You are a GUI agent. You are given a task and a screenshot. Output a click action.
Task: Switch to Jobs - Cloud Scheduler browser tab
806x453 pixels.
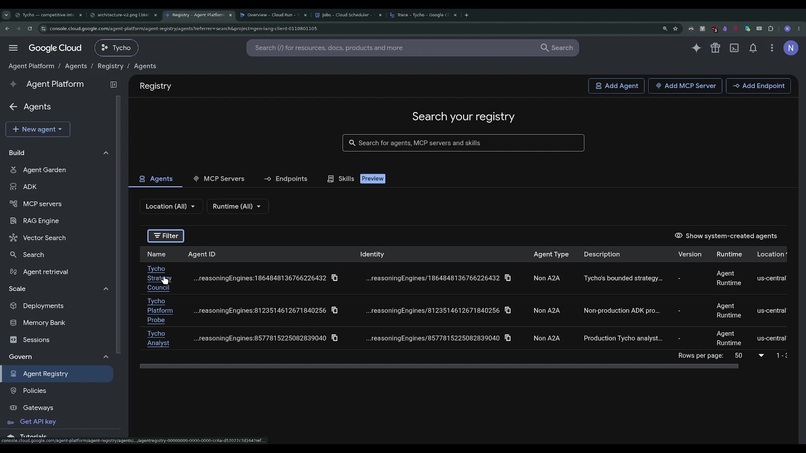point(348,15)
